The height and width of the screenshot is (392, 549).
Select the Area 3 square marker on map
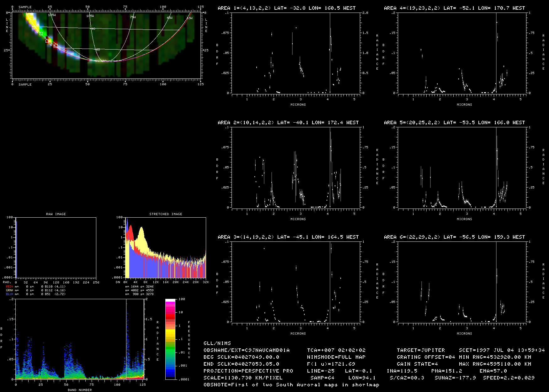41,34
